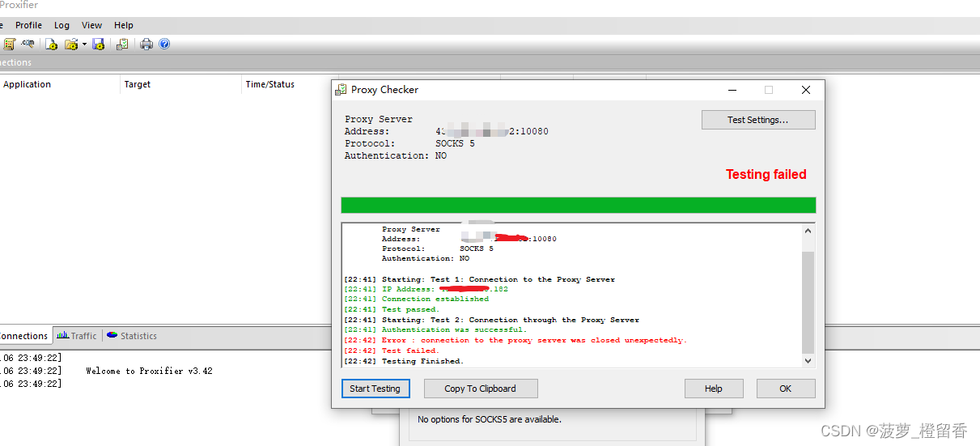Click test log scrollbar thumb
This screenshot has height=446, width=980.
coord(808,301)
